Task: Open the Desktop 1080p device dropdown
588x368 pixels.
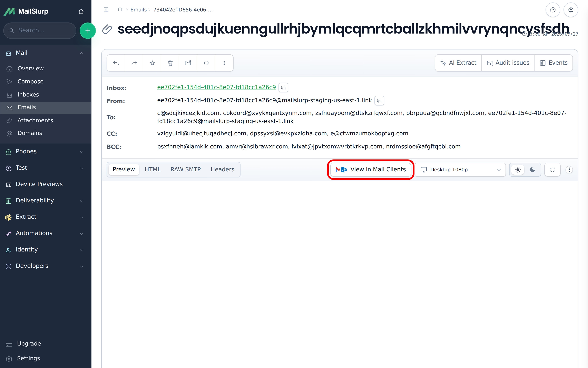Action: [x=460, y=170]
